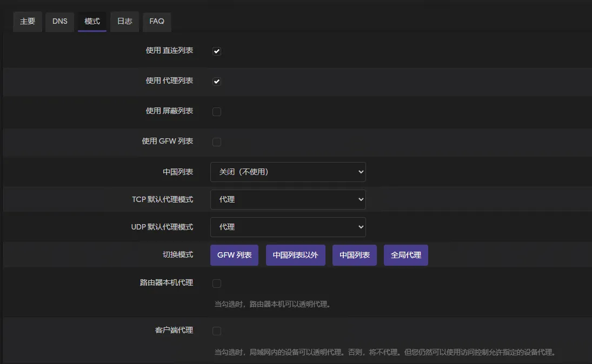Switch to the 主要 tab
This screenshot has height=364, width=592.
pos(28,22)
